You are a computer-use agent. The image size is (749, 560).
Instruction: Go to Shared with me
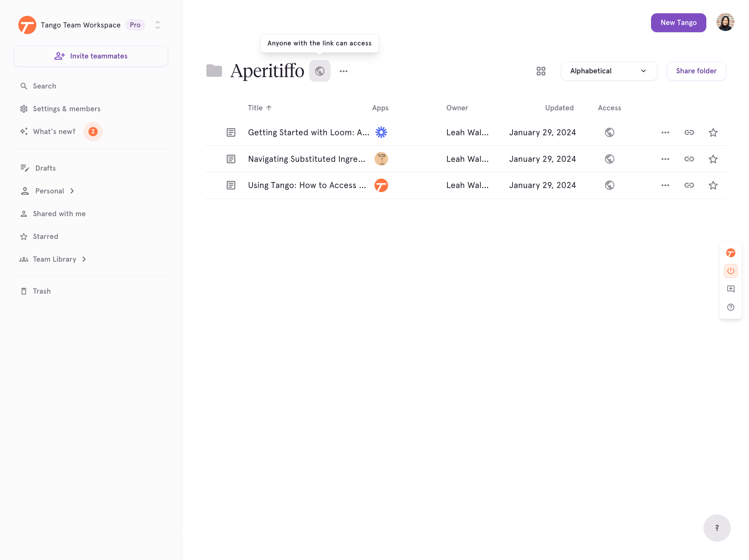click(59, 214)
